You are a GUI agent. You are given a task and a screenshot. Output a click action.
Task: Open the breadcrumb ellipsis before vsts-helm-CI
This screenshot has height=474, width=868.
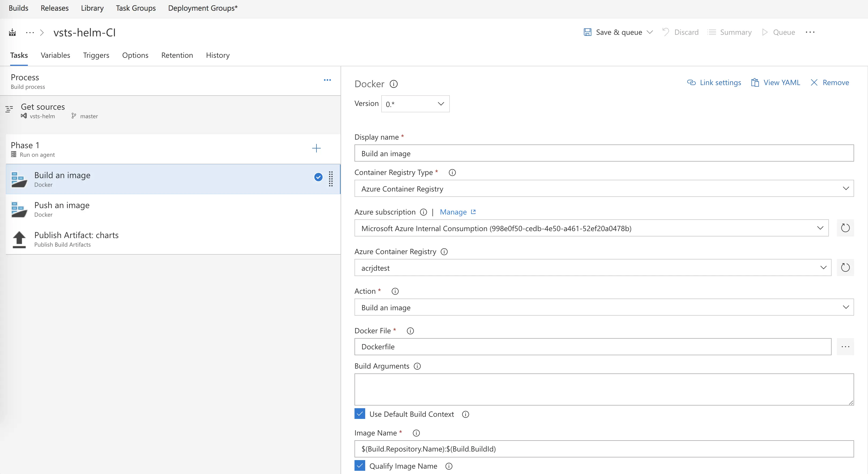[x=30, y=32]
